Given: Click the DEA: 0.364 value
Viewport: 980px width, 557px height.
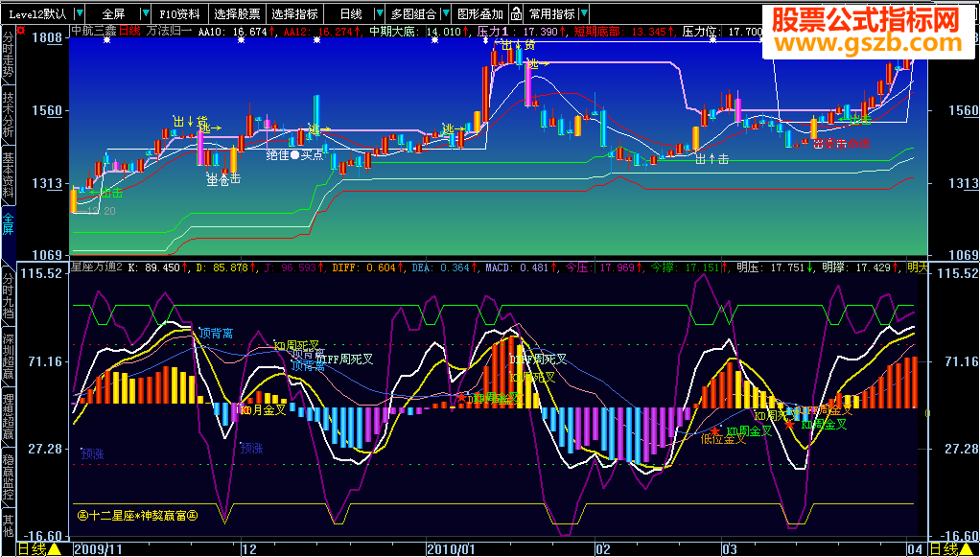Looking at the screenshot, I should coord(444,267).
